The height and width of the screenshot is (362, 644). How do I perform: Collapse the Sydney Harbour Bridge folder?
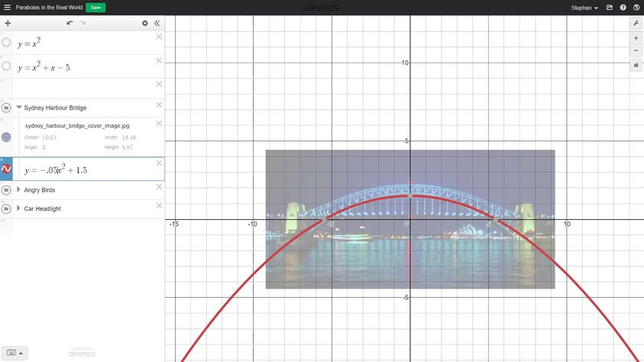click(x=19, y=108)
